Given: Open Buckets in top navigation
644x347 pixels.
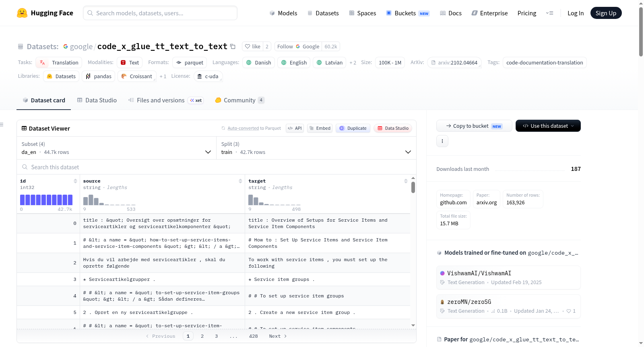Looking at the screenshot, I should pyautogui.click(x=408, y=13).
